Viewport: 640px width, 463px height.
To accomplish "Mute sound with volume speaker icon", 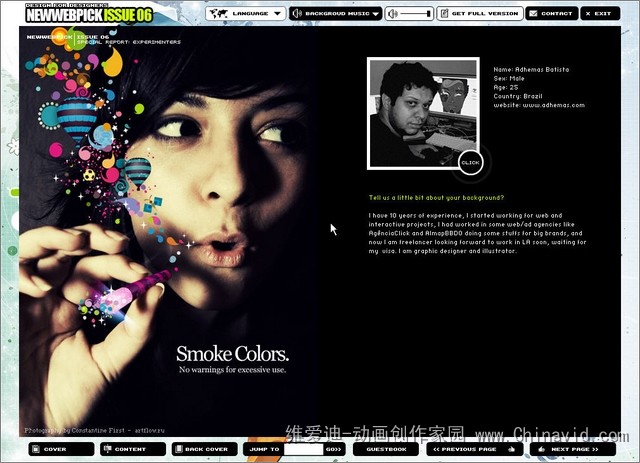I will click(x=393, y=14).
